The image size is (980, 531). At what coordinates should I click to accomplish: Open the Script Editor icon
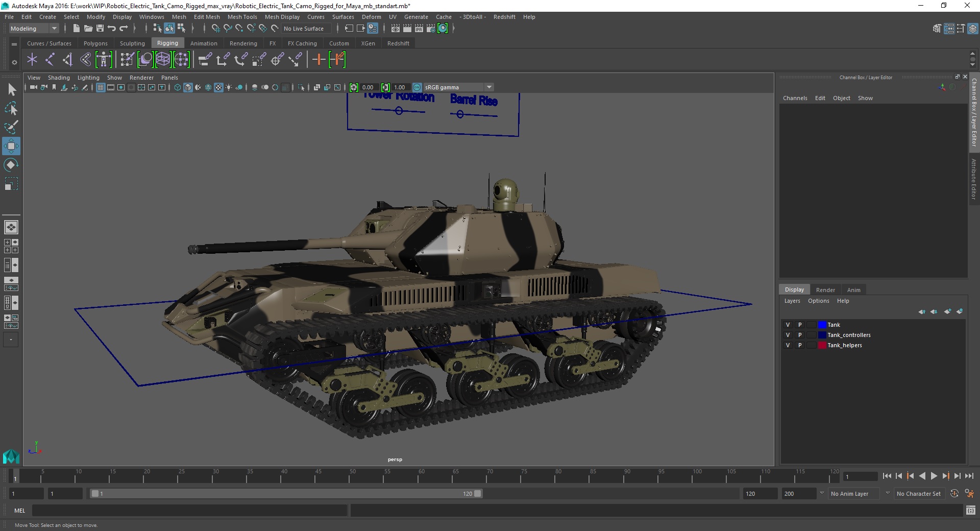point(971,510)
